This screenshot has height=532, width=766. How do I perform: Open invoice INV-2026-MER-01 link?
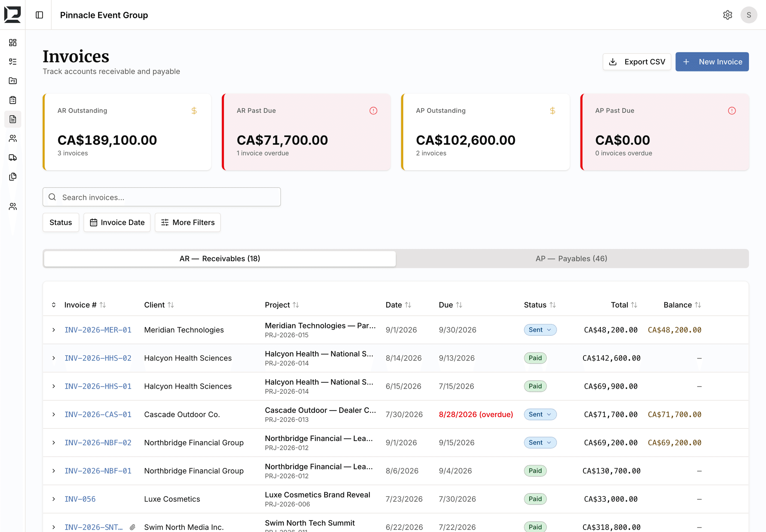[98, 330]
